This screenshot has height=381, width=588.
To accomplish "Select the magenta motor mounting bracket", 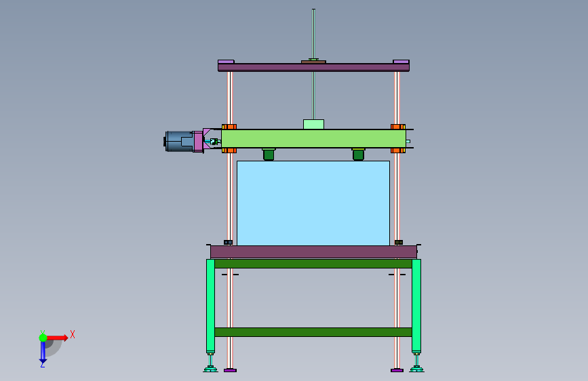I will [199, 142].
